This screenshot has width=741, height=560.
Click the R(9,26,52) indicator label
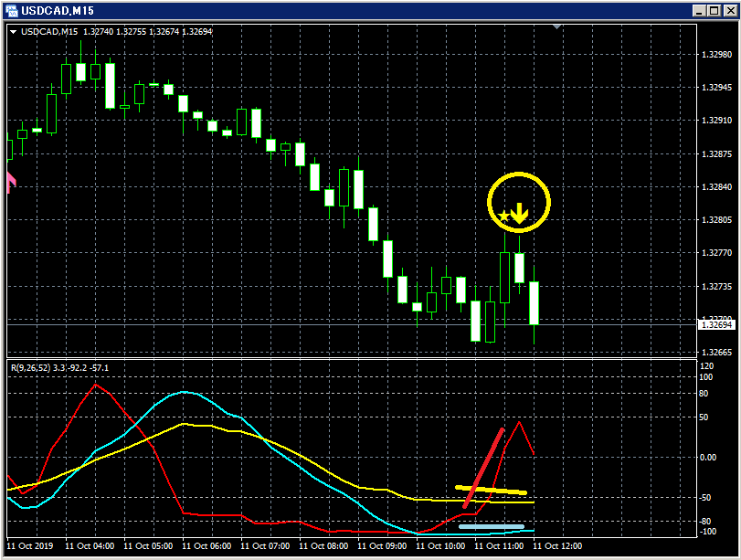pyautogui.click(x=30, y=367)
